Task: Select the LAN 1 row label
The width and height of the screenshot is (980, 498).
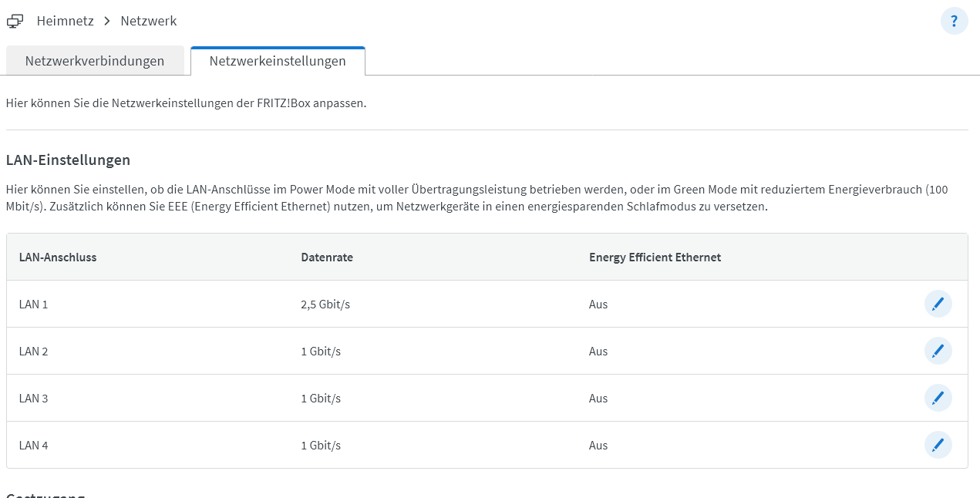Action: point(34,305)
